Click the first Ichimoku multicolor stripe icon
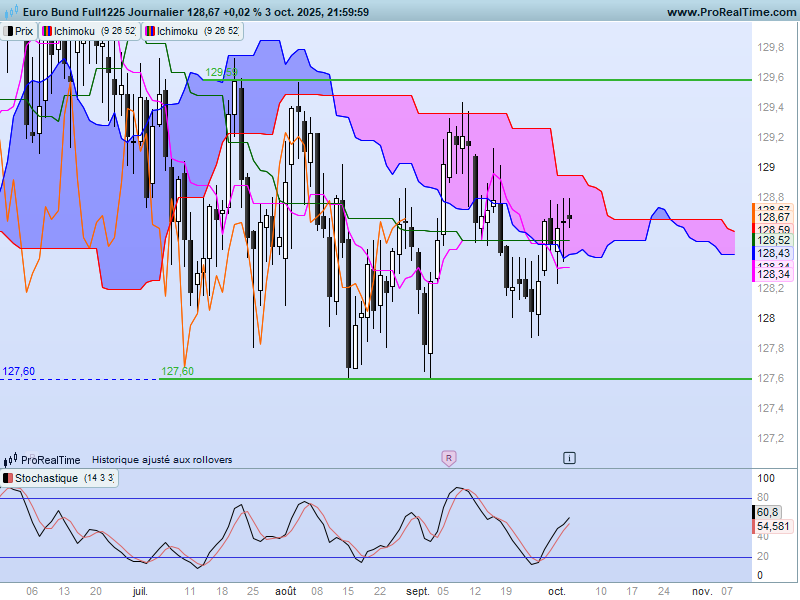Image resolution: width=800 pixels, height=600 pixels. point(47,32)
